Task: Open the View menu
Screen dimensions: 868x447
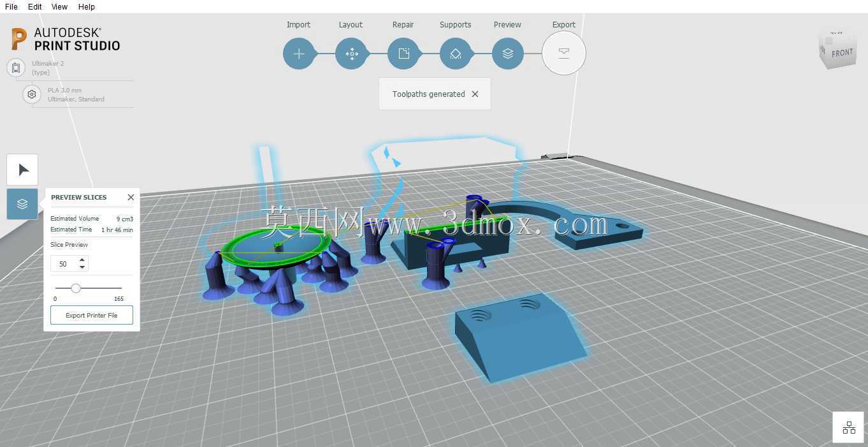Action: pyautogui.click(x=59, y=6)
